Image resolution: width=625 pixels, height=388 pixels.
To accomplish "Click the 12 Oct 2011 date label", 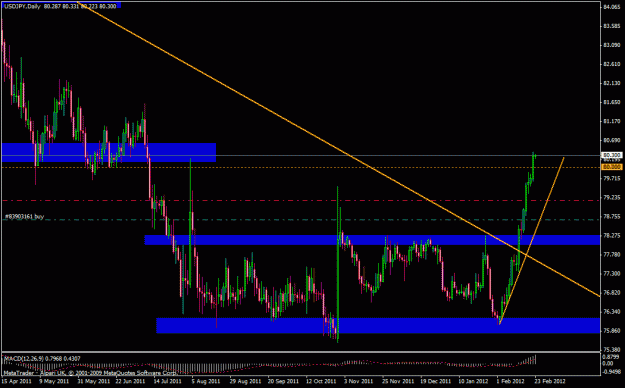I will [320, 381].
